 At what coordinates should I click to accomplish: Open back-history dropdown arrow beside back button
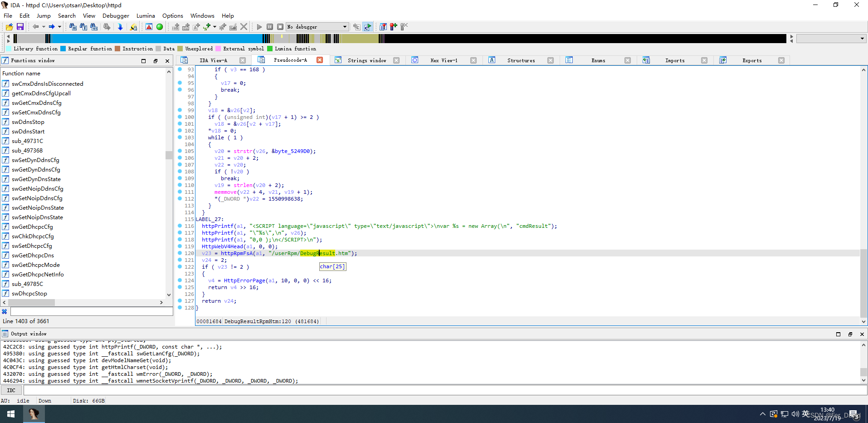44,27
